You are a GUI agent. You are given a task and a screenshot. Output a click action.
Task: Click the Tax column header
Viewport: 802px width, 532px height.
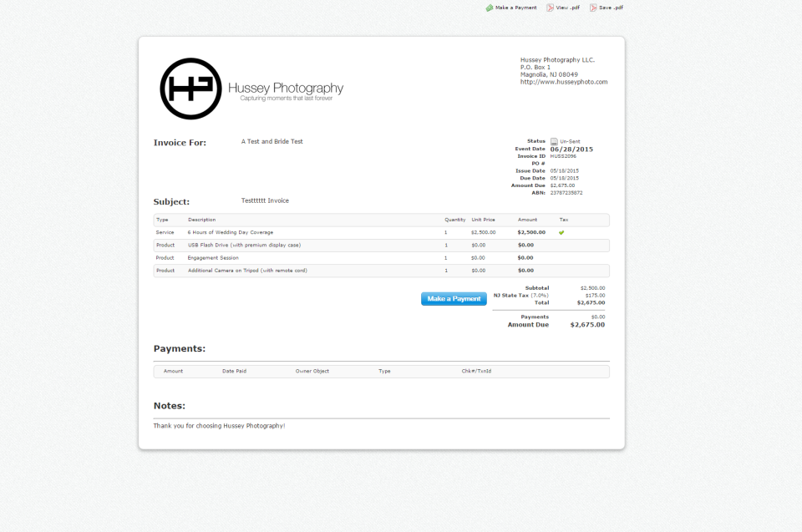point(564,220)
